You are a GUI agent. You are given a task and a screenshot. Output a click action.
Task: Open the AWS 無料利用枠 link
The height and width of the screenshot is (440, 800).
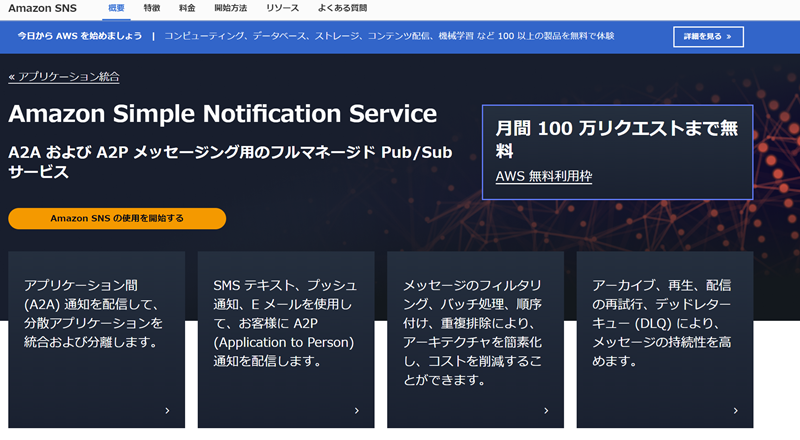(x=544, y=176)
